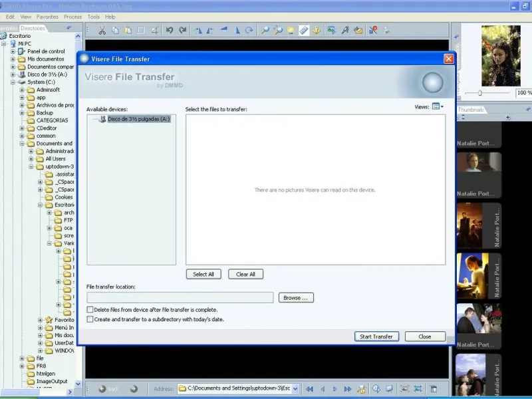Click the Close button in transfer dialog
The image size is (532, 399).
click(x=425, y=336)
